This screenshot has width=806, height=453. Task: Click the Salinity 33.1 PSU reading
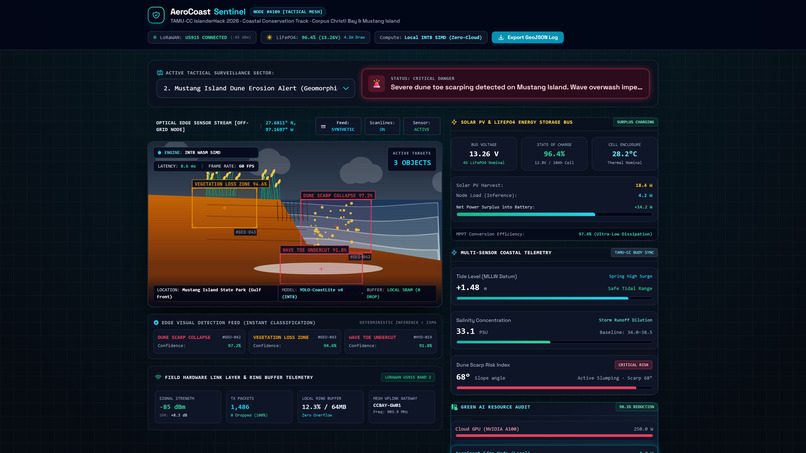[x=471, y=332]
